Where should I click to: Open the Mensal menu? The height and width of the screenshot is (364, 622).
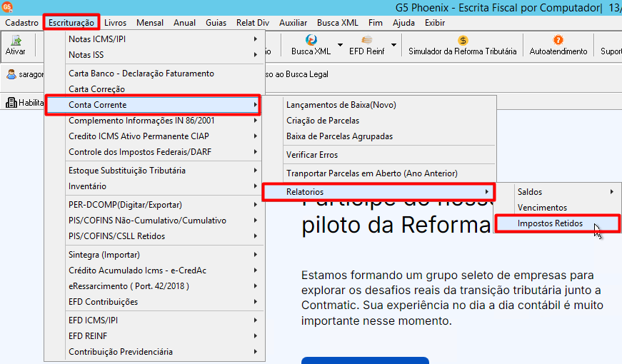[150, 23]
